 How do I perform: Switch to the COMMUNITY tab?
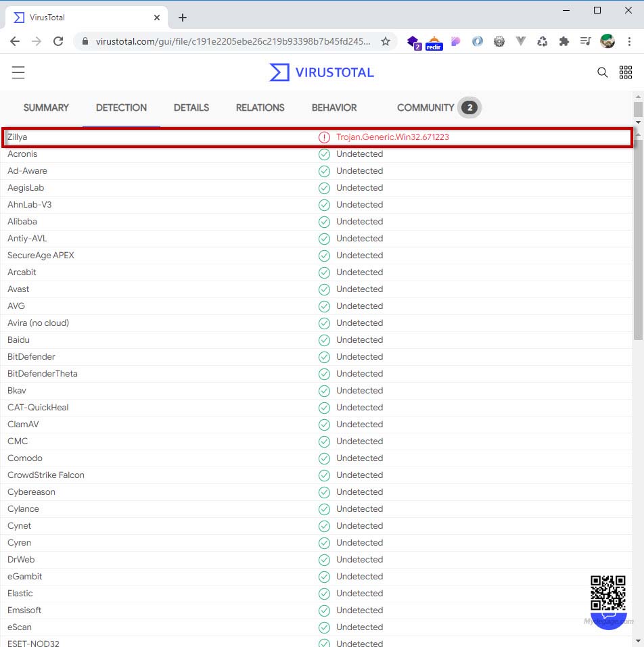pyautogui.click(x=425, y=107)
